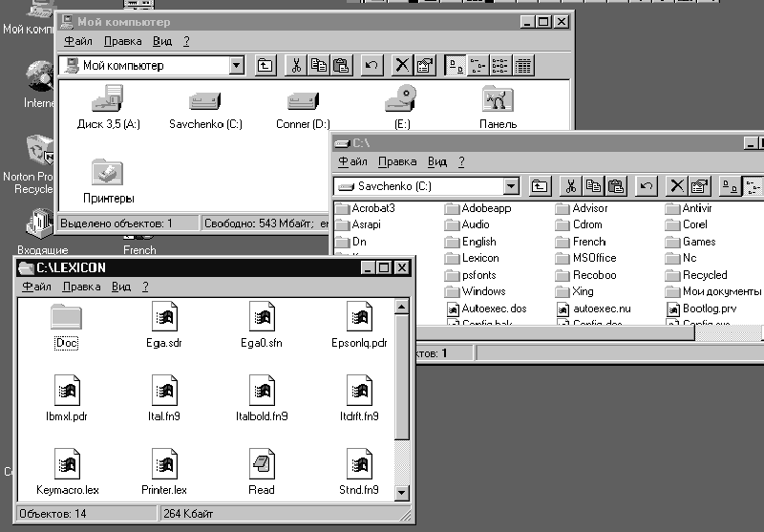Click Delete icon in C:\ window toolbar

(x=676, y=186)
